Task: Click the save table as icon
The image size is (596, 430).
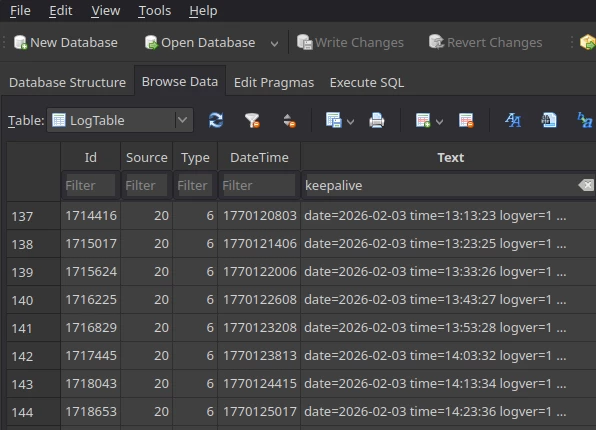Action: pos(333,120)
